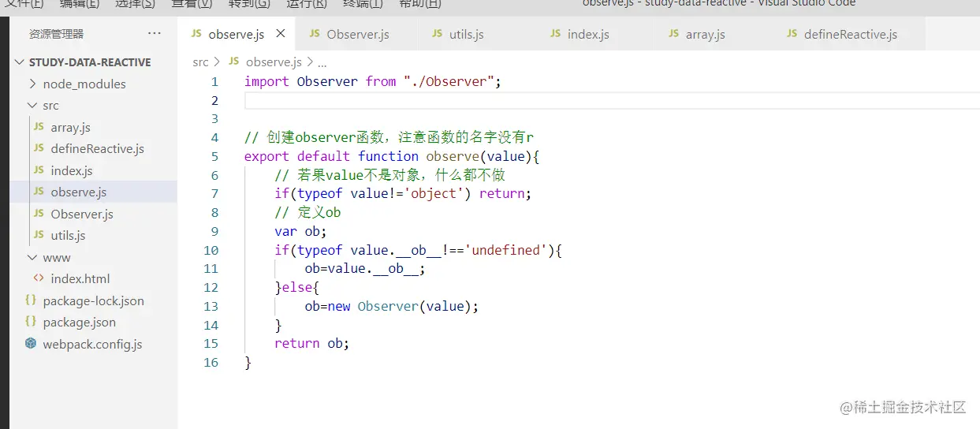The height and width of the screenshot is (429, 980).
Task: Click the src breadcrumb segment
Action: tap(200, 62)
